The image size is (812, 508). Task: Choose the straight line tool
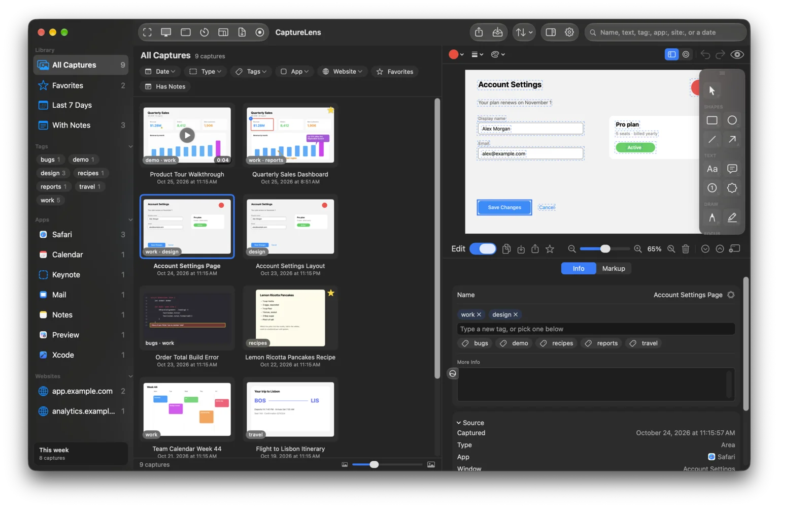tap(712, 139)
